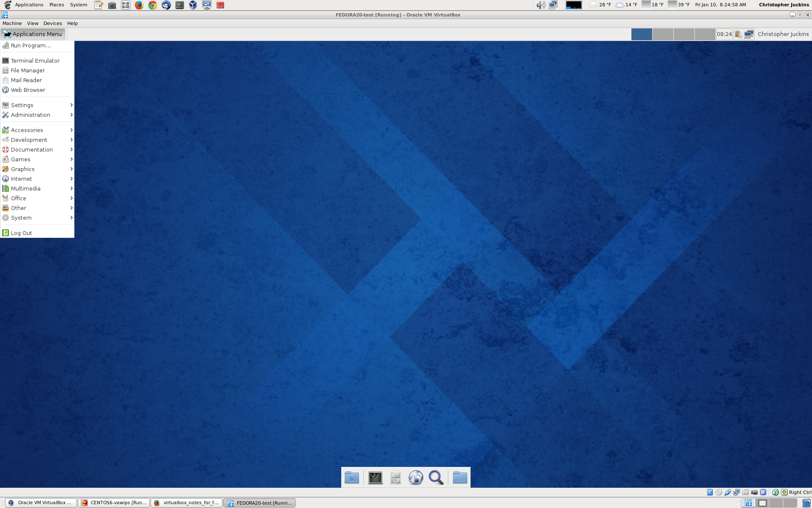812x508 pixels.
Task: Expand the Administration submenu
Action: [x=37, y=115]
